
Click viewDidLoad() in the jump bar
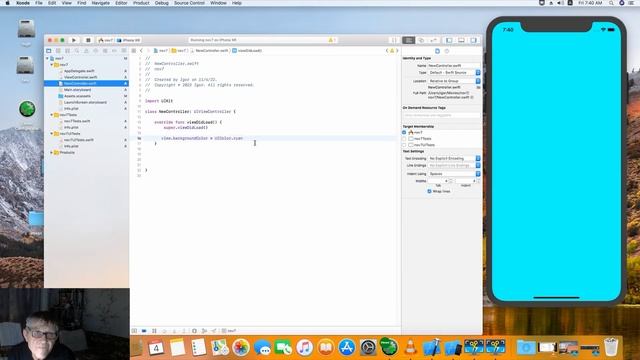(x=247, y=51)
